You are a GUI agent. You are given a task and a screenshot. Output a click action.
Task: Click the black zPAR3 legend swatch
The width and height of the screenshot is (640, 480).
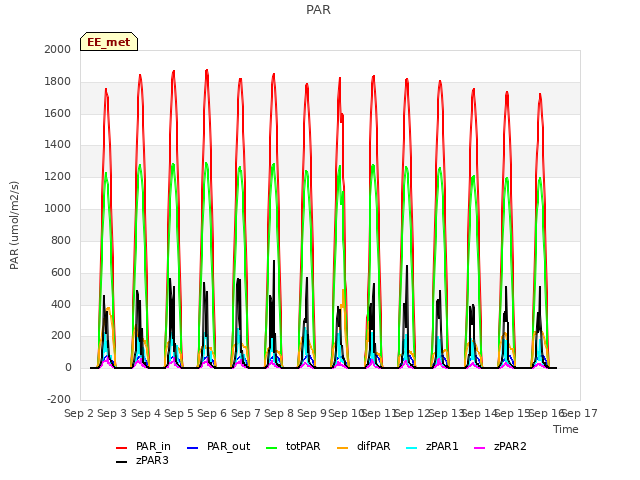(x=122, y=462)
